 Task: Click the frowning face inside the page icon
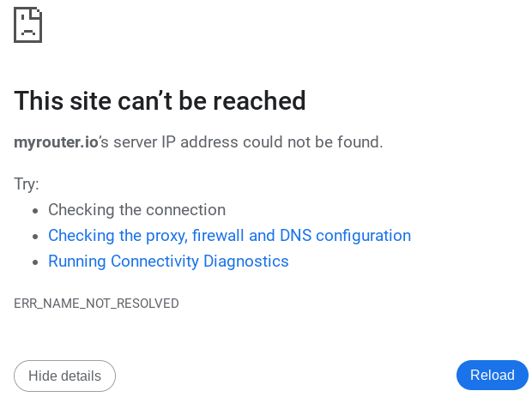tap(27, 30)
